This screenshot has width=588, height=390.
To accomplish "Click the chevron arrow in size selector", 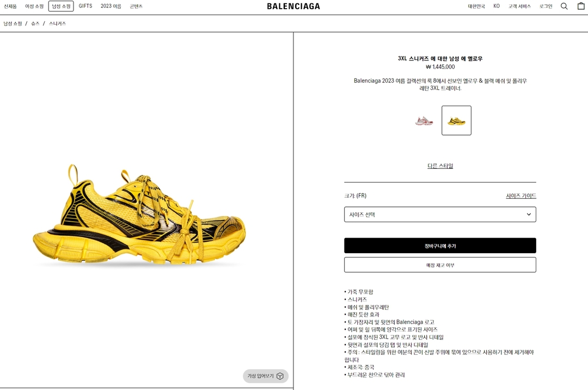I will [x=529, y=215].
